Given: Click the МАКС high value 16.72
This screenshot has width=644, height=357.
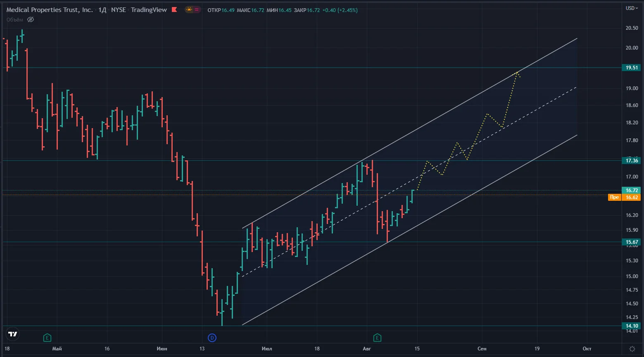Looking at the screenshot, I should [257, 10].
